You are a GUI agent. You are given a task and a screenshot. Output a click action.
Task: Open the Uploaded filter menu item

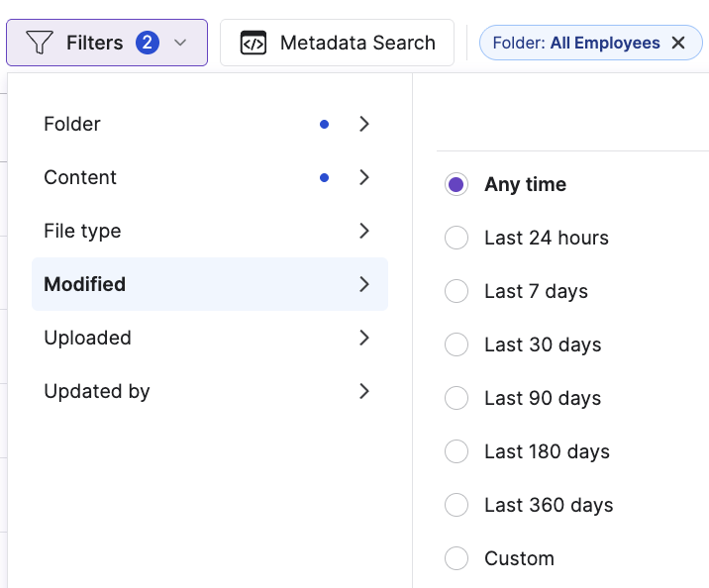88,338
